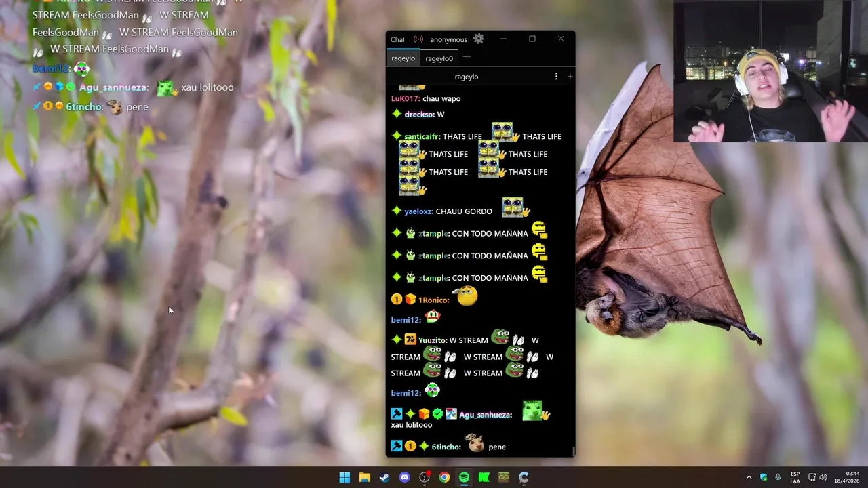Image resolution: width=868 pixels, height=488 pixels.
Task: Open yaeloxz user card
Action: [418, 211]
